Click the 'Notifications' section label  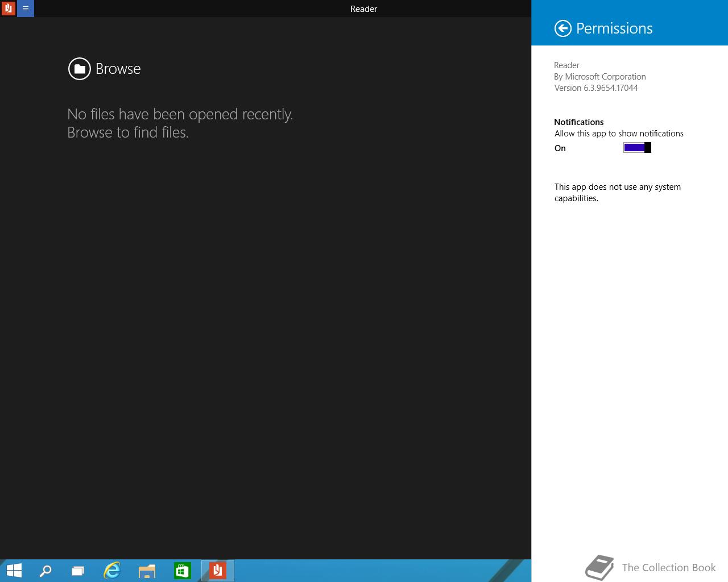point(579,122)
